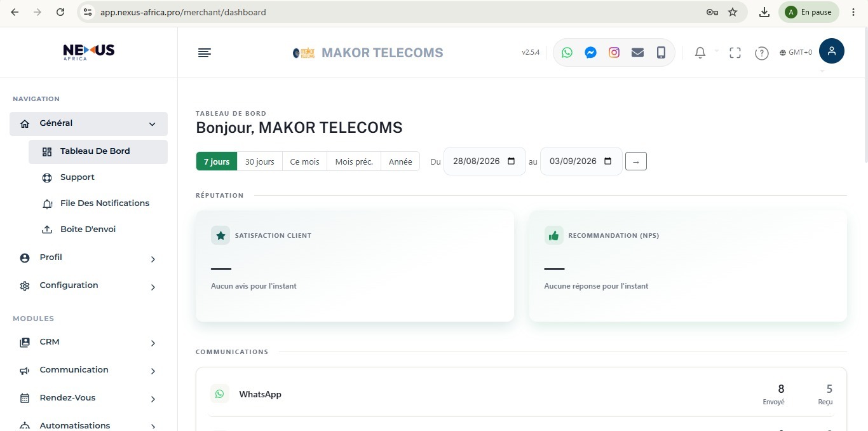Screen dimensions: 868x431
Task: Select the Année period
Action: [400, 161]
